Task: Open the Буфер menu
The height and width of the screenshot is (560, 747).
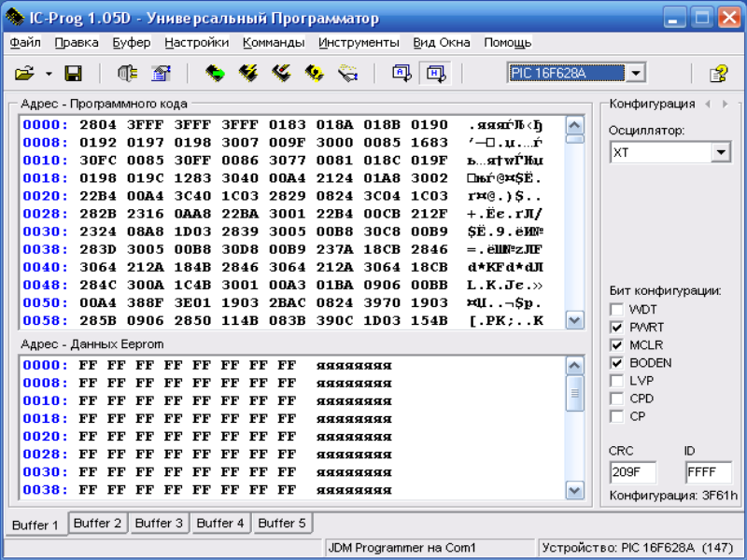Action: (132, 42)
